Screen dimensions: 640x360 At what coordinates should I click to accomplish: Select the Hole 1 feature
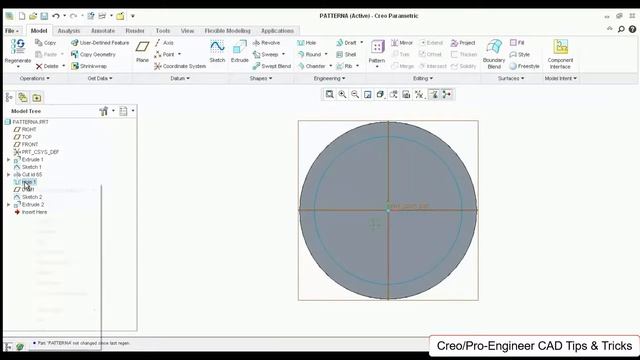[x=25, y=182]
